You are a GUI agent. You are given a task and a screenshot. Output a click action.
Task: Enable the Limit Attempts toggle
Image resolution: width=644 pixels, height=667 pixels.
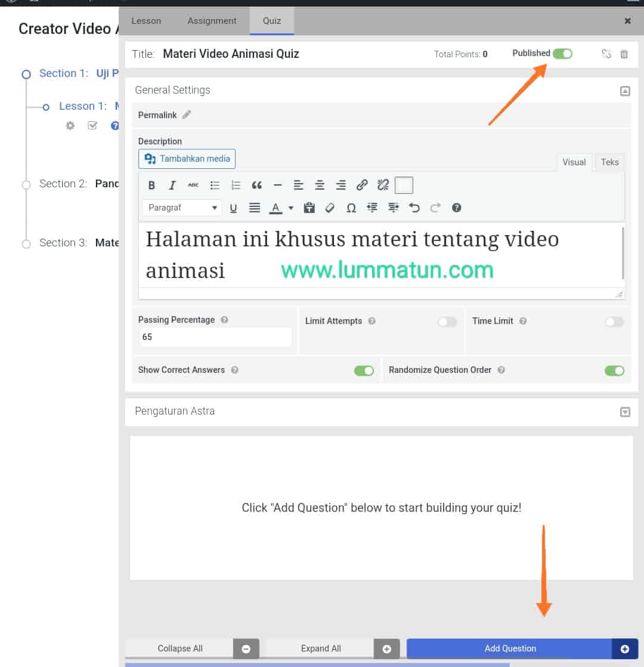(x=447, y=322)
